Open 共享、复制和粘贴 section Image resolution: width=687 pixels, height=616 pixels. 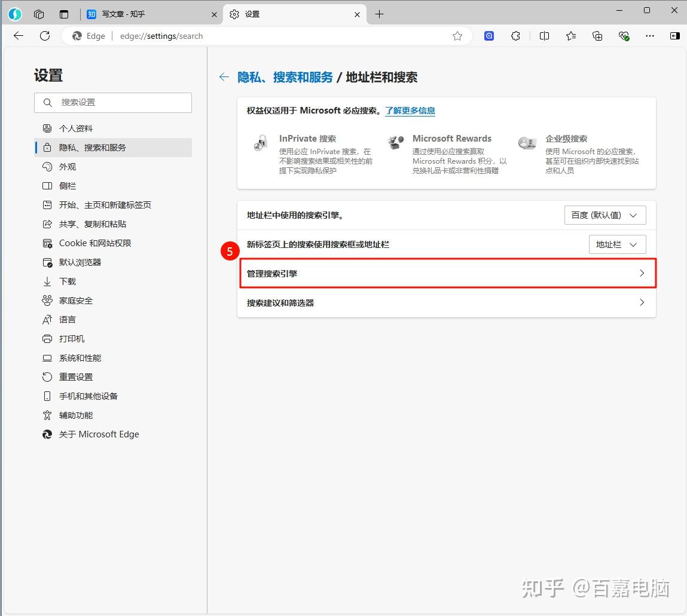click(113, 224)
